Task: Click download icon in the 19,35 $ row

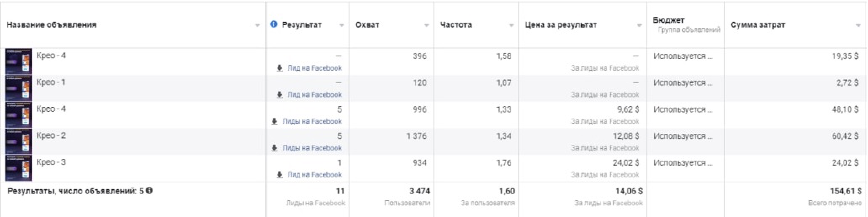Action: coord(279,68)
